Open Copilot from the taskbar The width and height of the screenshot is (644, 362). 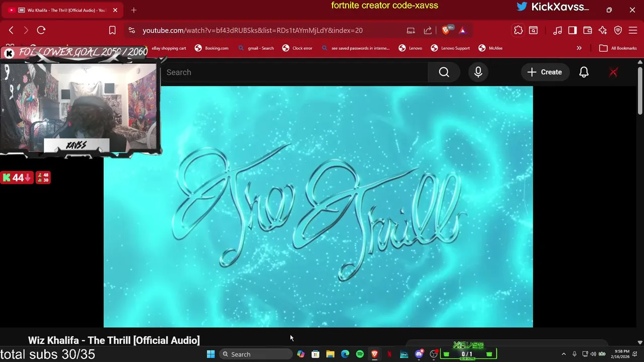[x=301, y=354]
